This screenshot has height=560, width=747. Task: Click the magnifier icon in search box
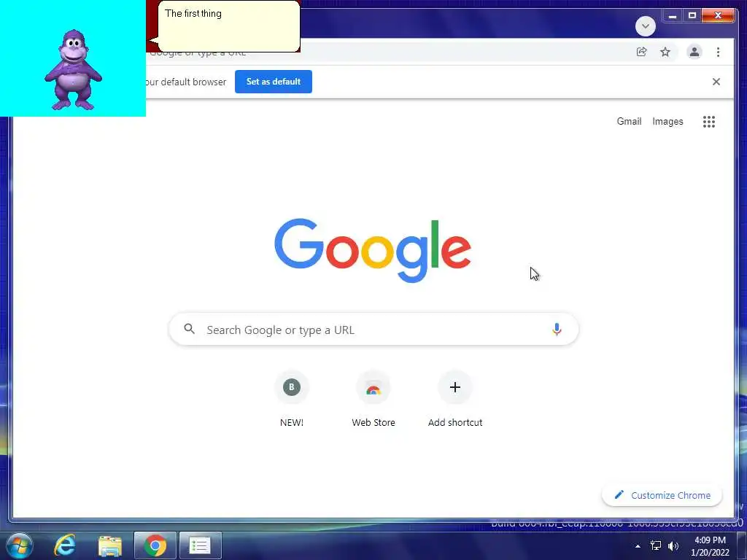tap(189, 329)
